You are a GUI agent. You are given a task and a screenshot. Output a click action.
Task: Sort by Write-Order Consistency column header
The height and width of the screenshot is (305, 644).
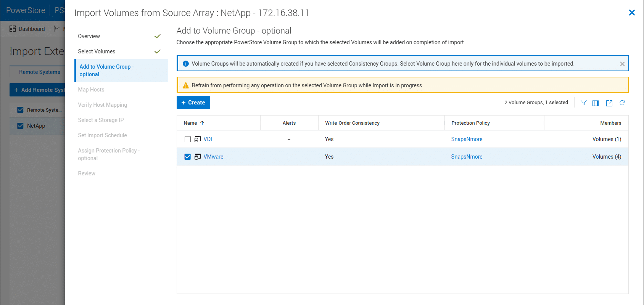(352, 123)
